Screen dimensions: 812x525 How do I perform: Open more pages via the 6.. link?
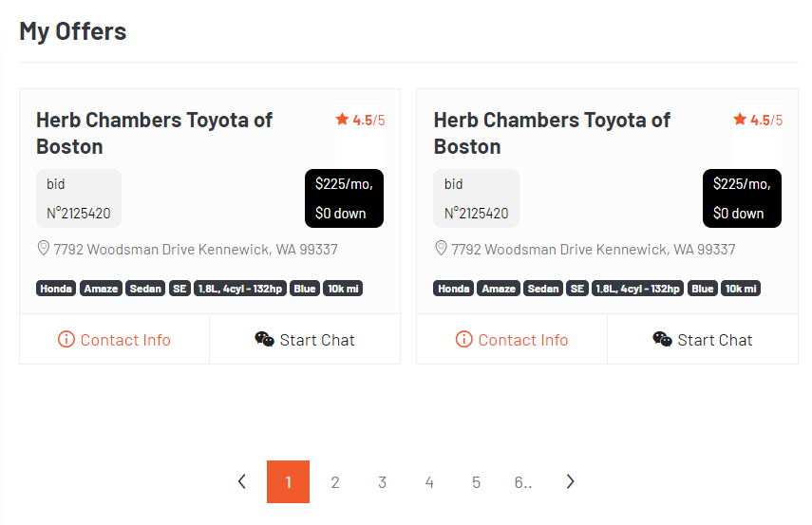click(x=523, y=482)
